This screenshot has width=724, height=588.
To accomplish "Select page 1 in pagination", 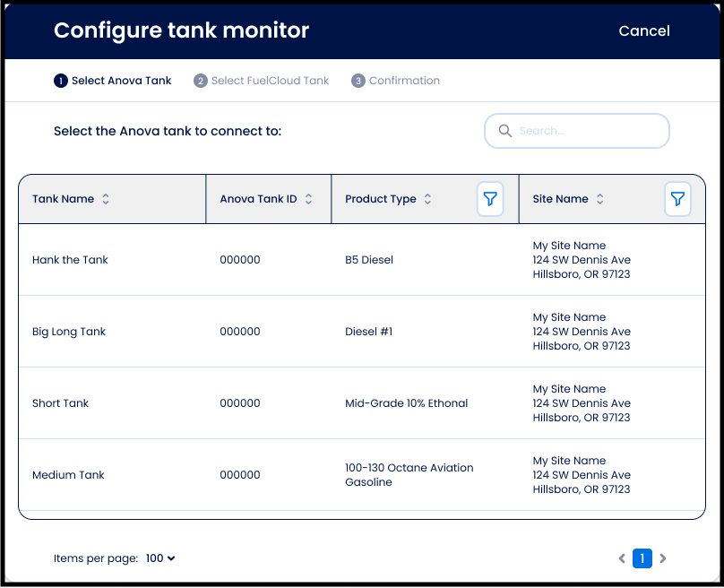I will pos(642,558).
